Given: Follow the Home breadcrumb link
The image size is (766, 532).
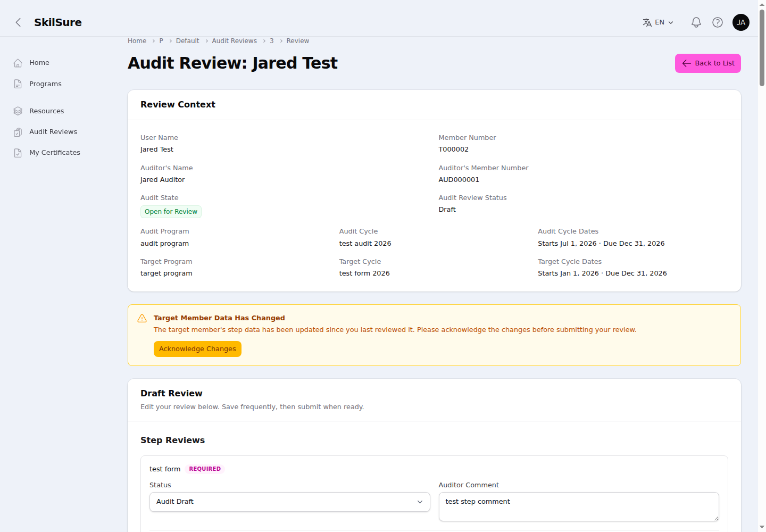Looking at the screenshot, I should 137,41.
